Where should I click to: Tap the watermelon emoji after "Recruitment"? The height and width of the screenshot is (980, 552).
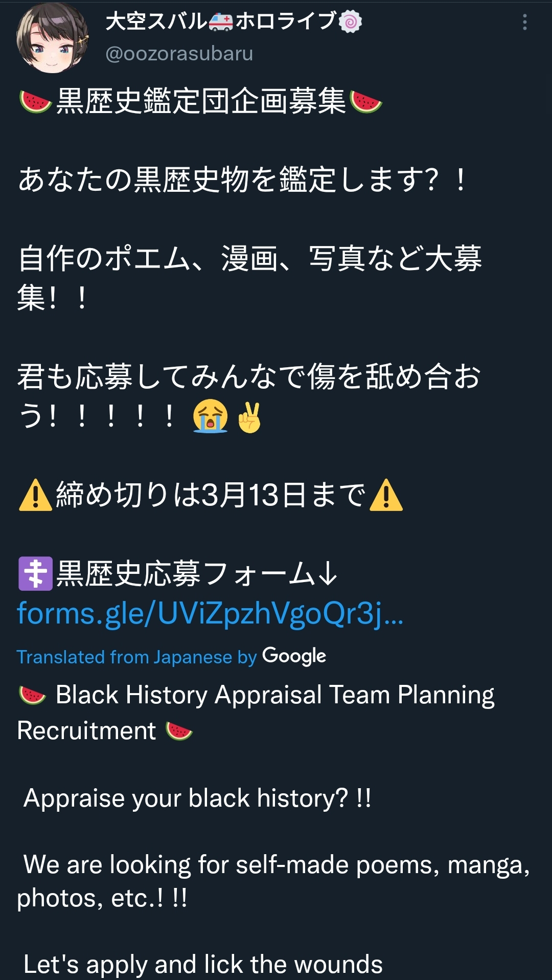(179, 731)
